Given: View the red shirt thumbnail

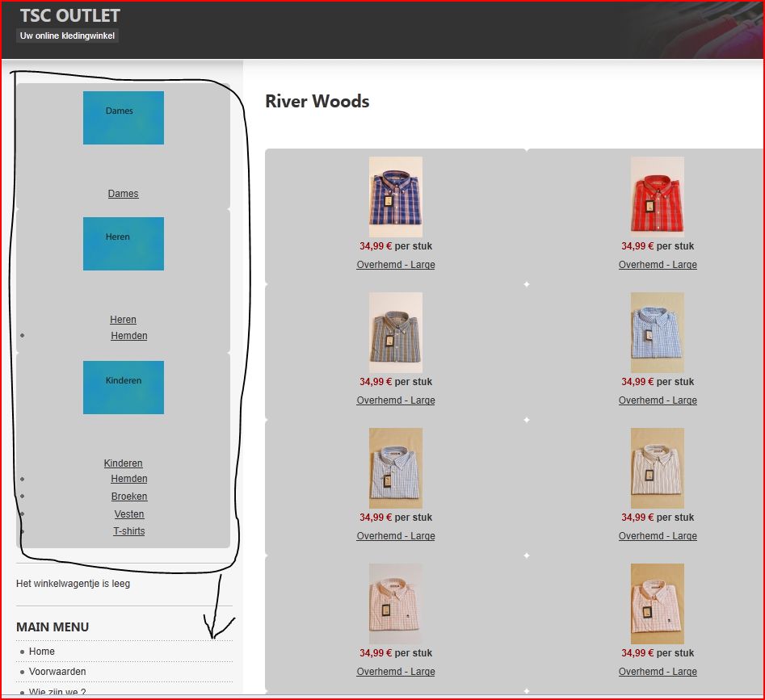Looking at the screenshot, I should [658, 197].
